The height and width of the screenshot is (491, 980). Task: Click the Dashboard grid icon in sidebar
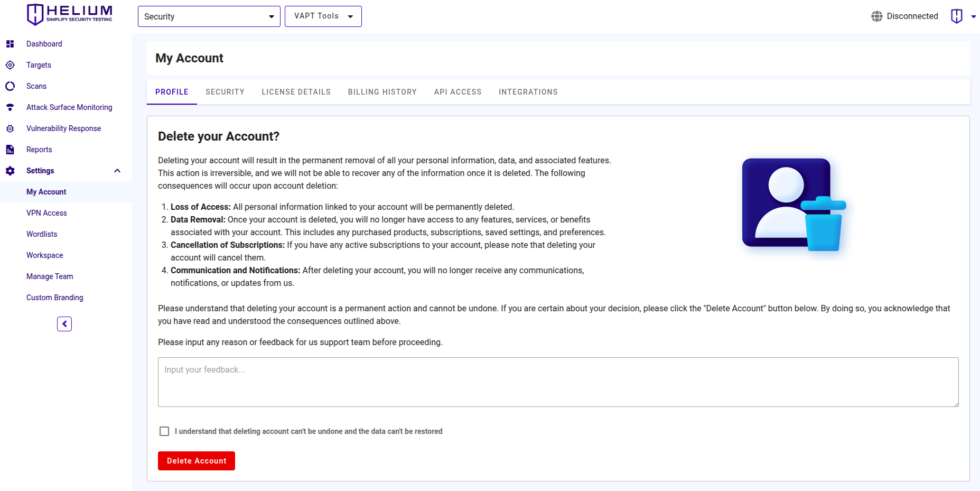(x=10, y=44)
